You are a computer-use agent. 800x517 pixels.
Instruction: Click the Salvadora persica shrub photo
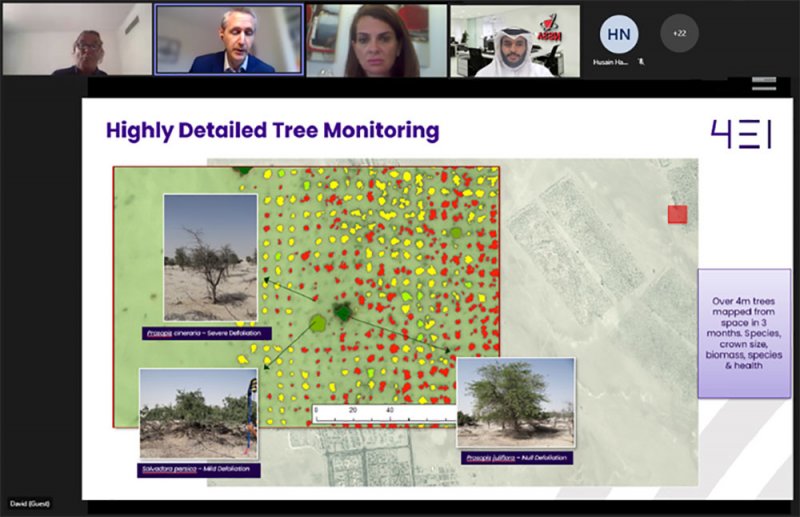pyautogui.click(x=198, y=413)
